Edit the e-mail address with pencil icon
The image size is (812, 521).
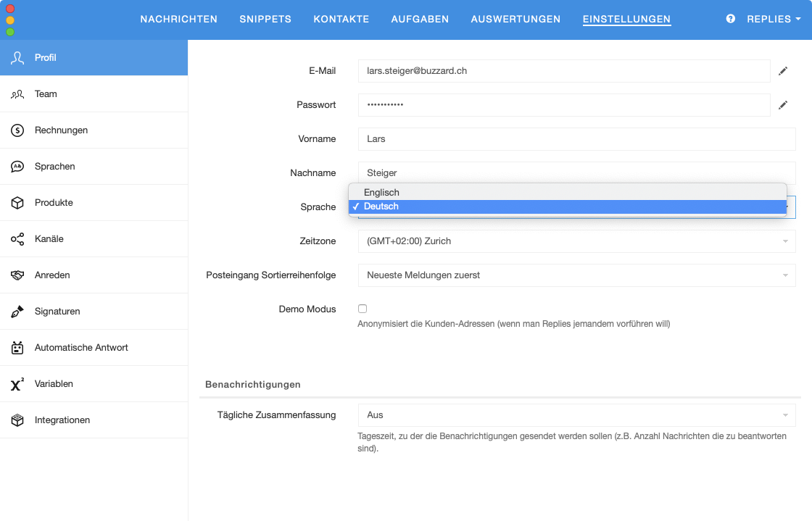[783, 71]
